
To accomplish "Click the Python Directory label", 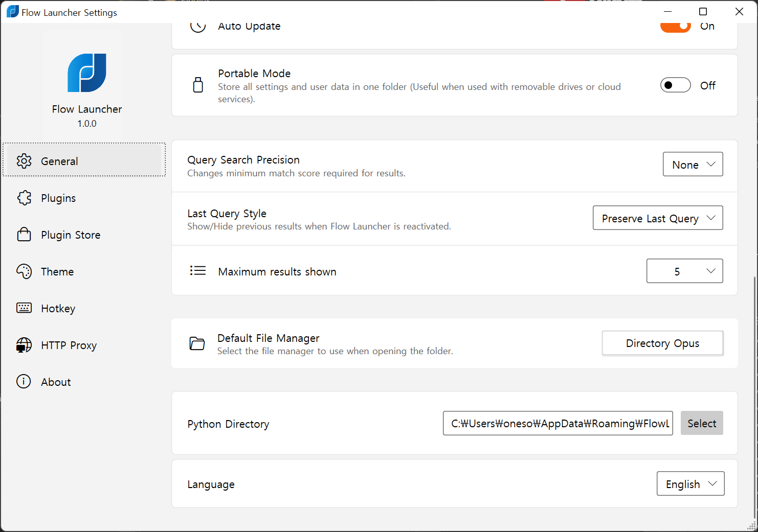I will (228, 424).
